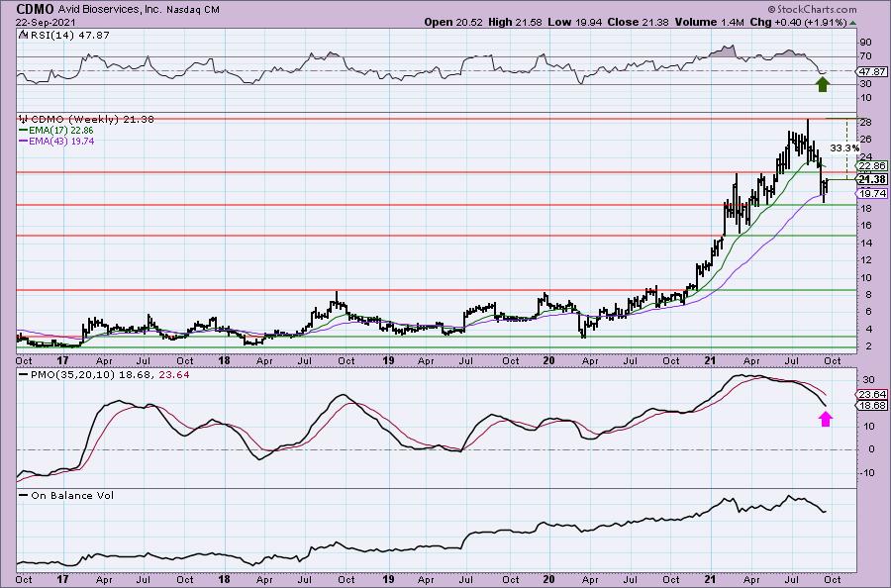Click the 16 level on the price axis
This screenshot has height=588, width=891.
coord(865,226)
